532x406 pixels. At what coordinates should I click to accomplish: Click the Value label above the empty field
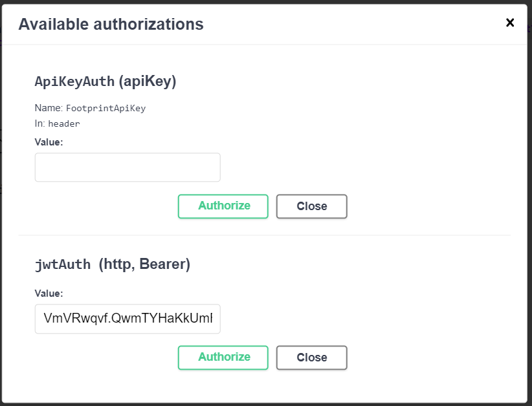(49, 142)
